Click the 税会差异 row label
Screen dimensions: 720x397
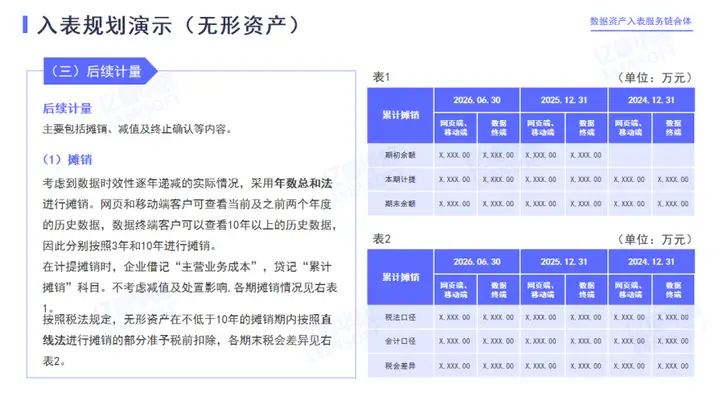pos(400,366)
